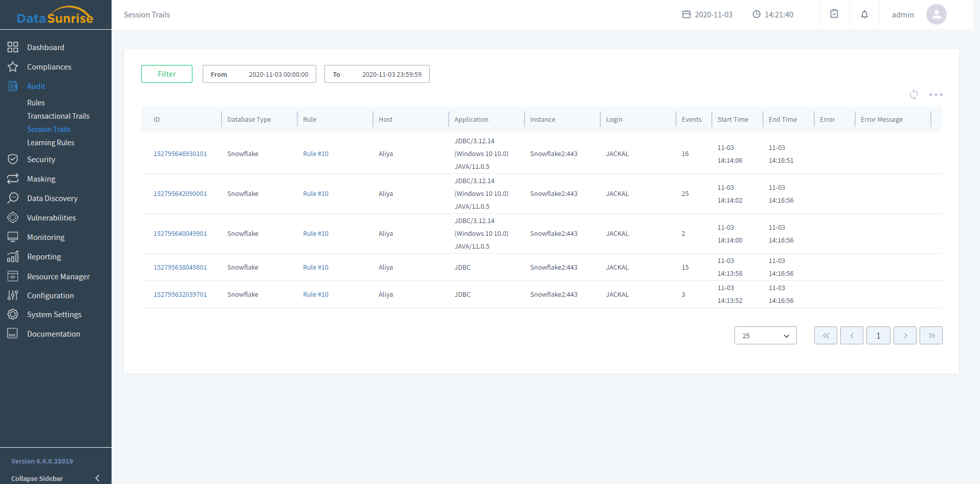Jump to the last page of results
Viewport: 980px width, 484px height.
[x=931, y=336]
